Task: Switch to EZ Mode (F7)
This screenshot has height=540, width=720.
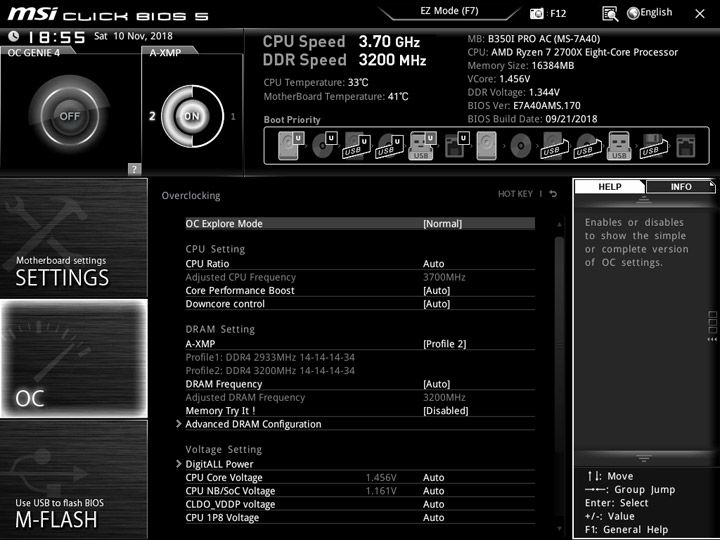Action: click(449, 11)
